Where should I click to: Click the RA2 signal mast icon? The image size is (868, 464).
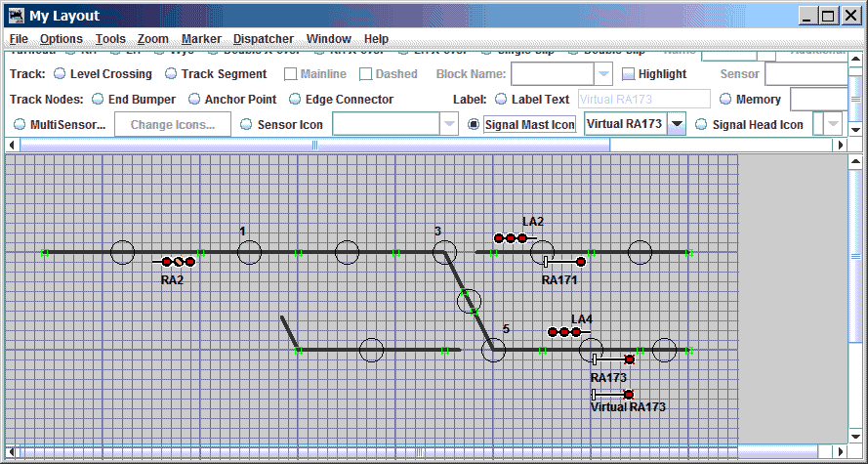point(176,262)
